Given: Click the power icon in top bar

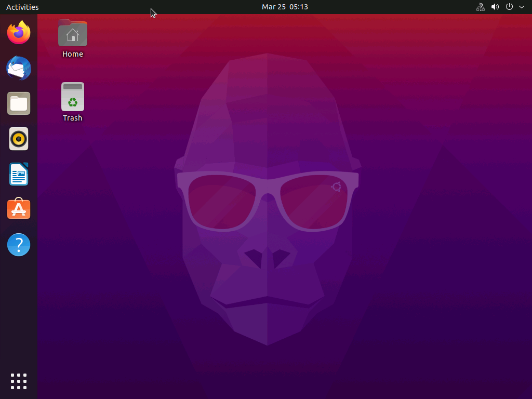Looking at the screenshot, I should click(509, 7).
